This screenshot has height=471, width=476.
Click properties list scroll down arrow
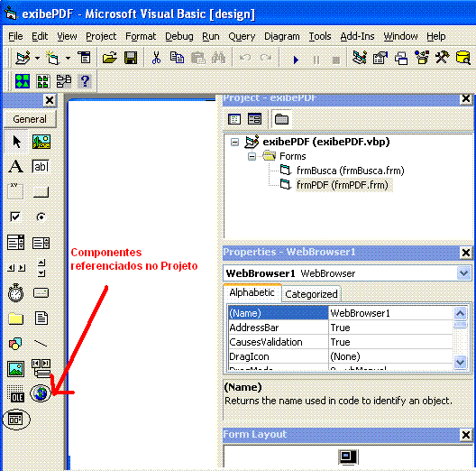(x=460, y=362)
